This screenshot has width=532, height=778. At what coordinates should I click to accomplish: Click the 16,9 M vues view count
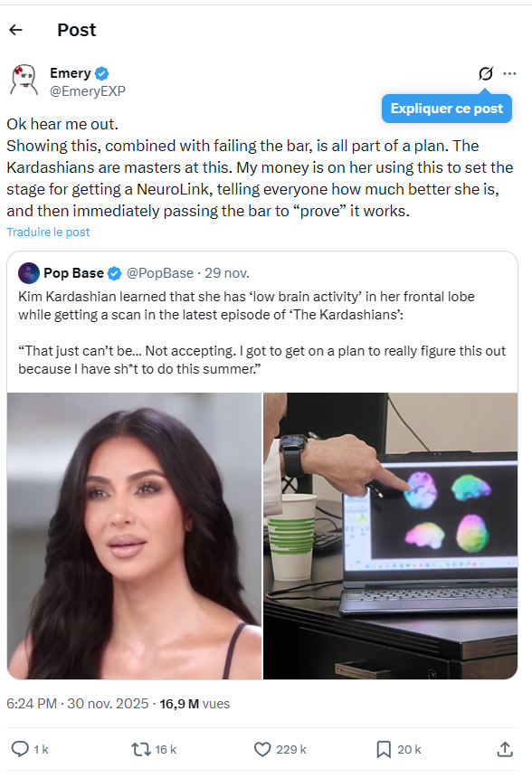pos(195,704)
